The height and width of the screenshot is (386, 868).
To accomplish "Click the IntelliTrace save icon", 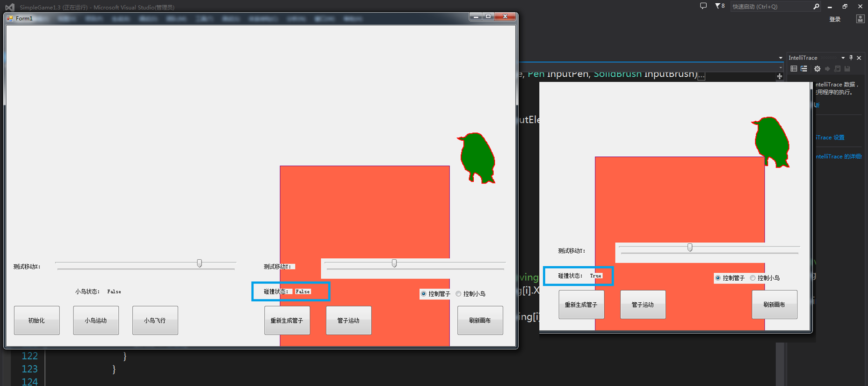I will pyautogui.click(x=847, y=69).
